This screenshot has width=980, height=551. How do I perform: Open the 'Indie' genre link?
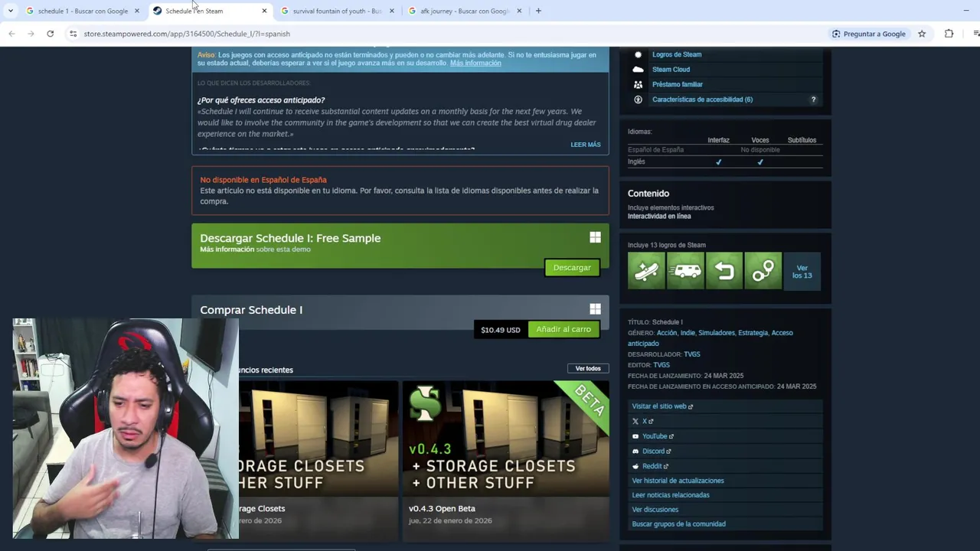(x=688, y=333)
